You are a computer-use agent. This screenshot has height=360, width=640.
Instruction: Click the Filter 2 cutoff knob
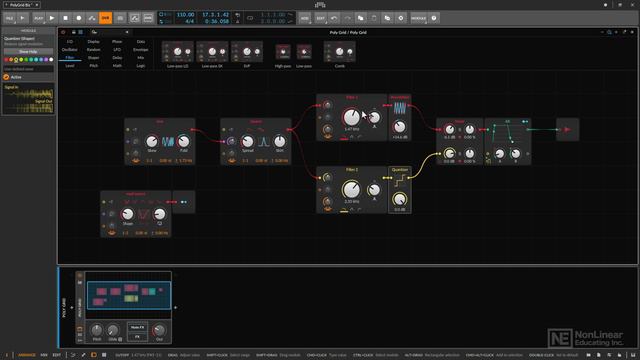click(x=351, y=189)
